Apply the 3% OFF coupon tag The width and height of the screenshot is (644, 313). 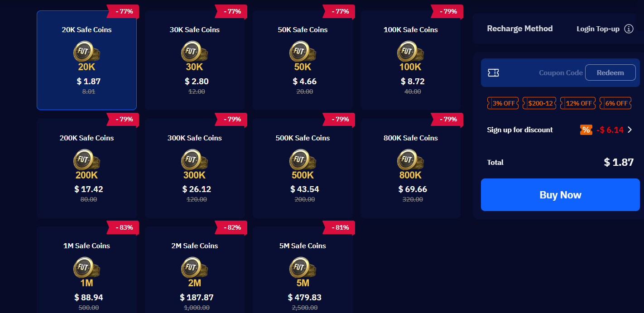pyautogui.click(x=503, y=103)
